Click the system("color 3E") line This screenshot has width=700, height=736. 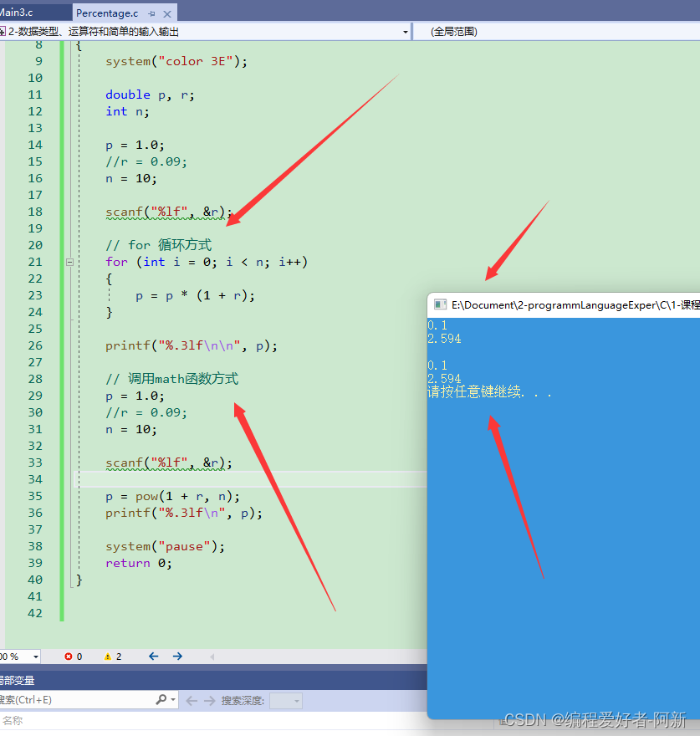(x=176, y=62)
